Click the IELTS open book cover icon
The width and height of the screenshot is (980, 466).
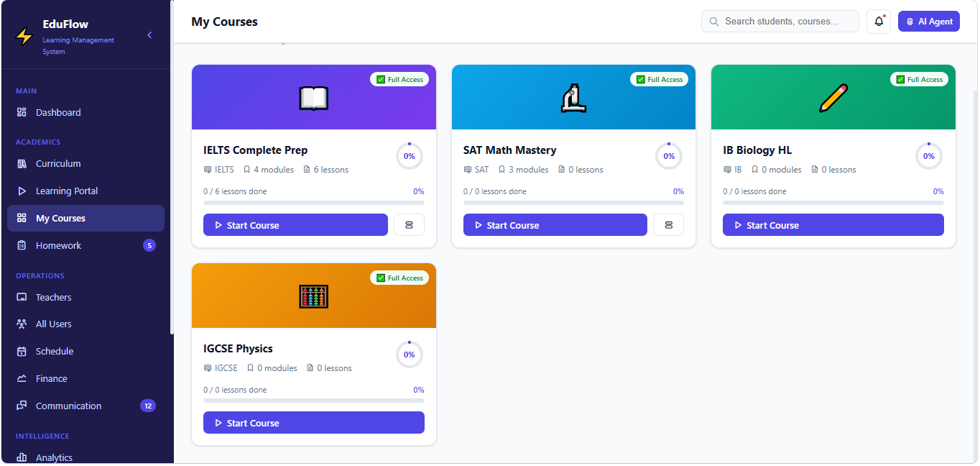[314, 99]
